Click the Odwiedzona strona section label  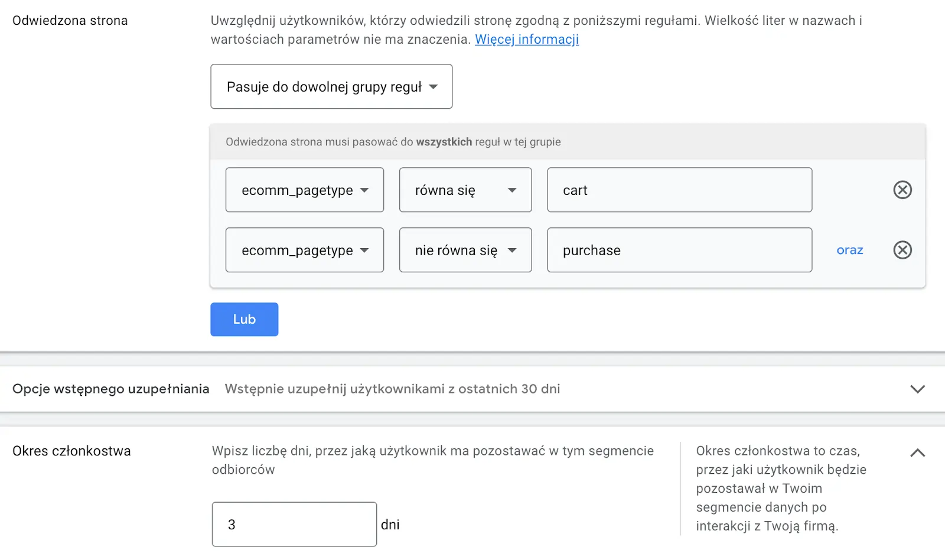tap(70, 21)
